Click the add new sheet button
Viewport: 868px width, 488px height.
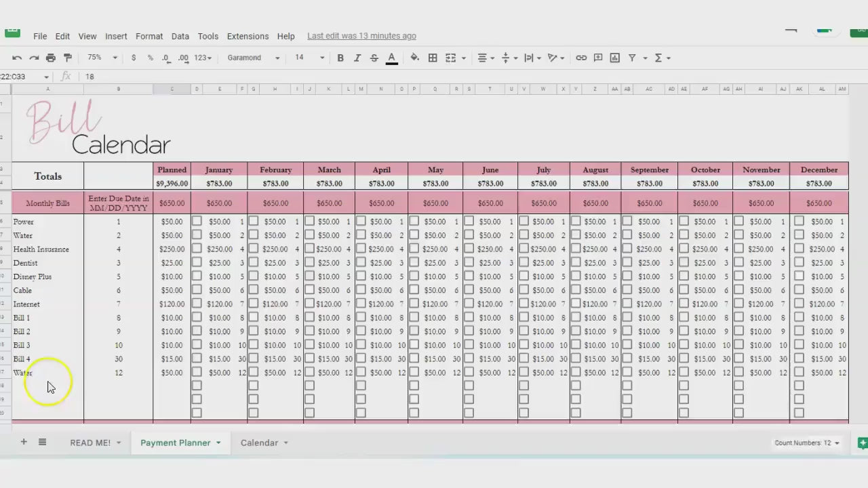(24, 442)
